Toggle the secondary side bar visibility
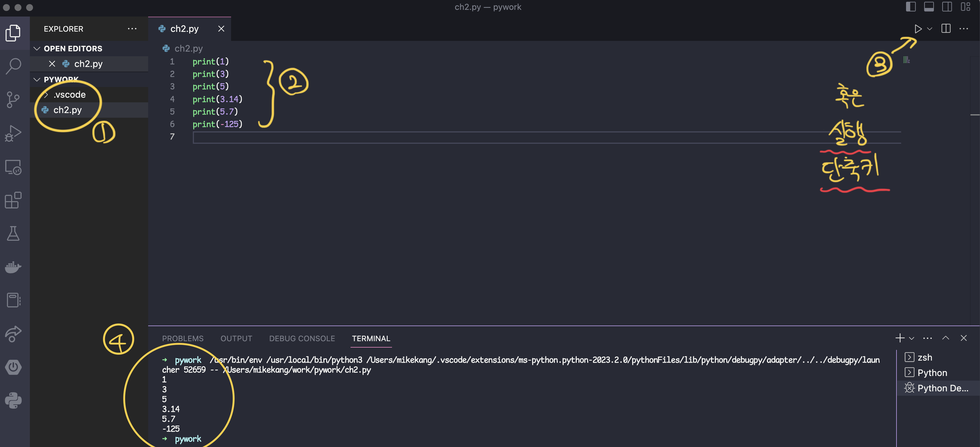 coord(947,7)
